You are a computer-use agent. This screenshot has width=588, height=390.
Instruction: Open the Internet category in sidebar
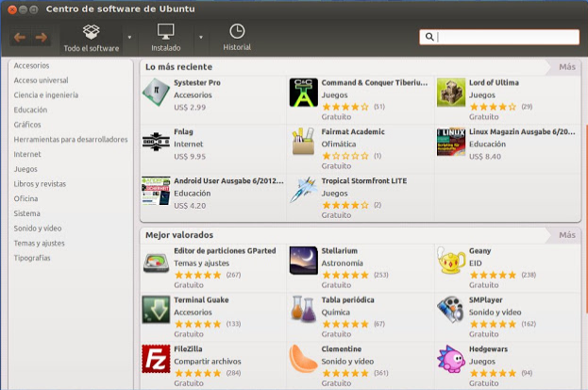[x=27, y=154]
